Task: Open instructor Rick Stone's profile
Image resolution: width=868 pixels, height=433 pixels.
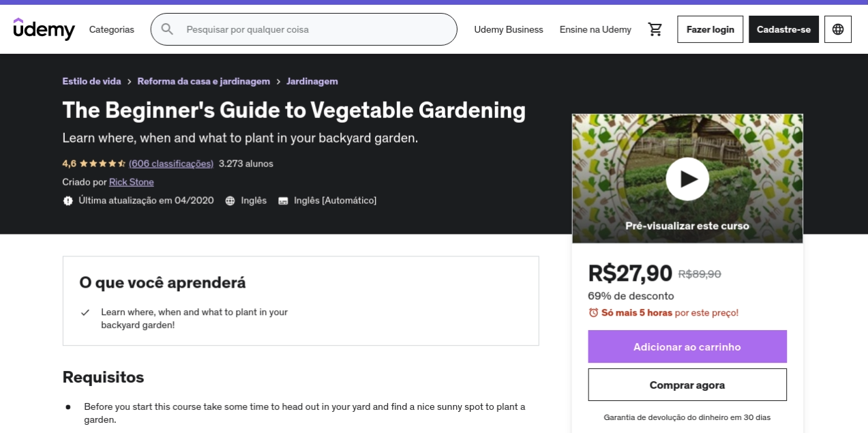Action: tap(132, 182)
